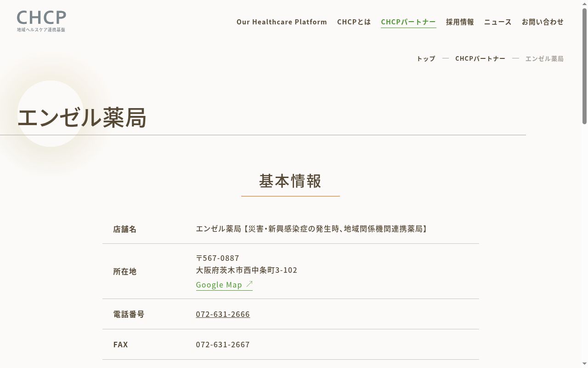Click the FAX row label
588x368 pixels.
120,345
